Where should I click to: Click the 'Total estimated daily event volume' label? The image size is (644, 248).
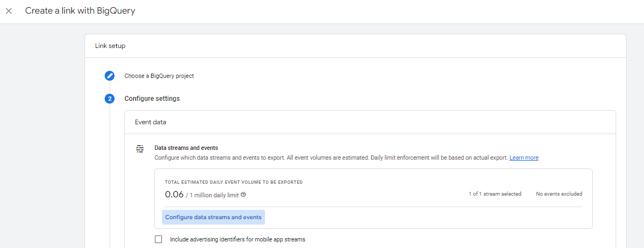tap(233, 182)
